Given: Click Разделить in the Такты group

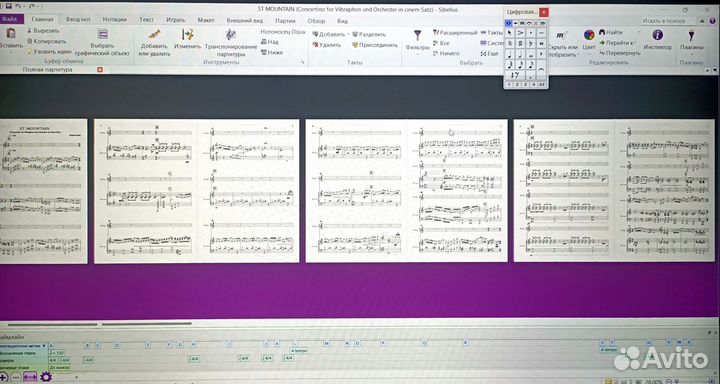Looking at the screenshot, I should pos(369,34).
